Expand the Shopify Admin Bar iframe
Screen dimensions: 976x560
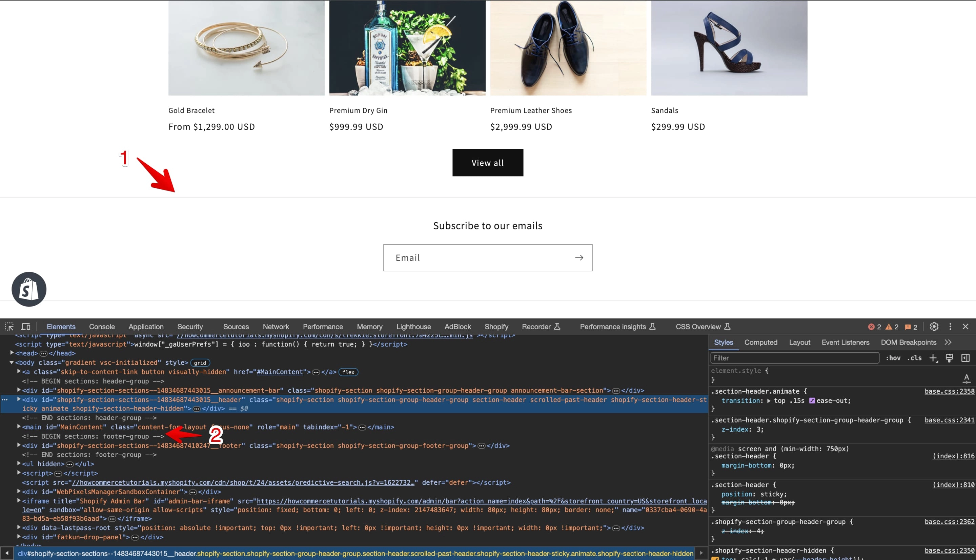(x=19, y=500)
